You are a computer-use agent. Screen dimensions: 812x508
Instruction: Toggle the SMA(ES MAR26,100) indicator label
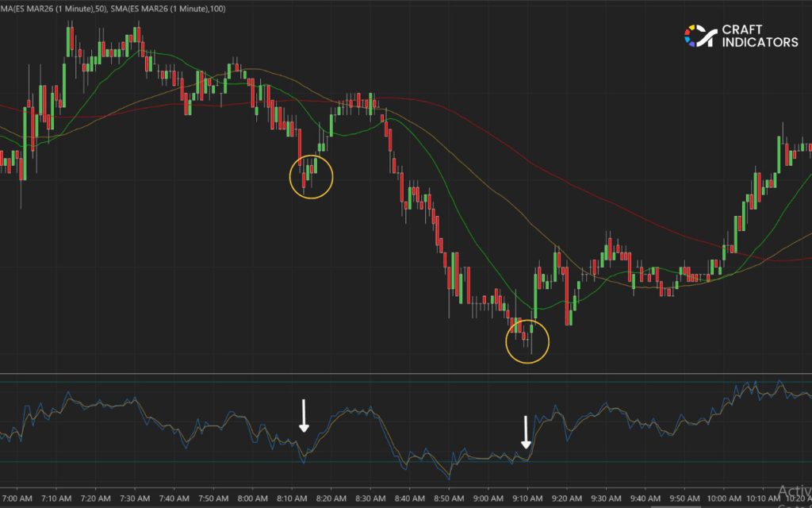coord(167,9)
